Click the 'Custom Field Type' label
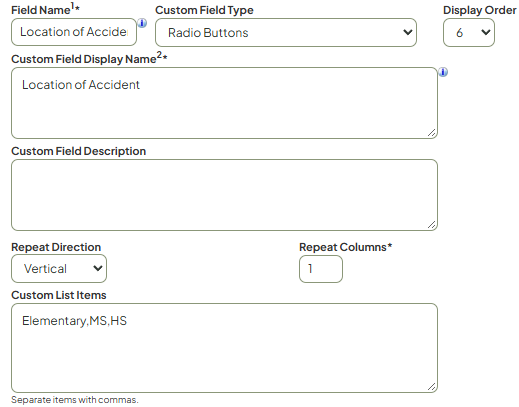The height and width of the screenshot is (407, 519). (x=204, y=10)
